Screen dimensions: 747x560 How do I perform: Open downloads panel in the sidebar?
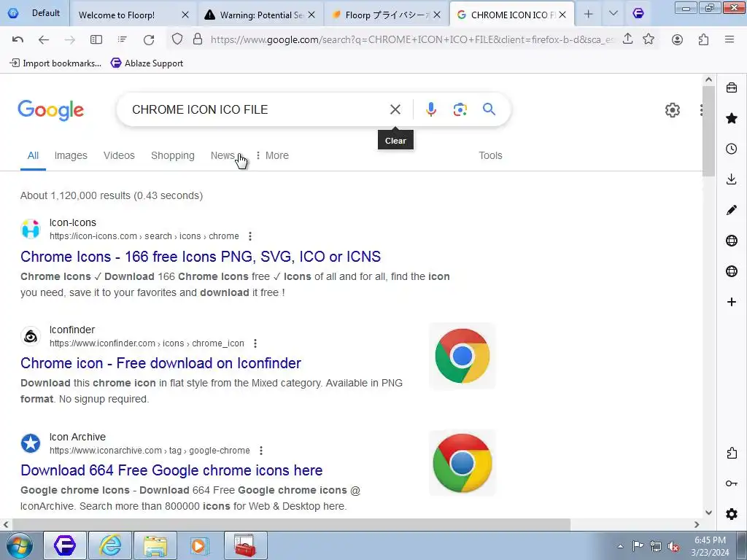pyautogui.click(x=731, y=179)
